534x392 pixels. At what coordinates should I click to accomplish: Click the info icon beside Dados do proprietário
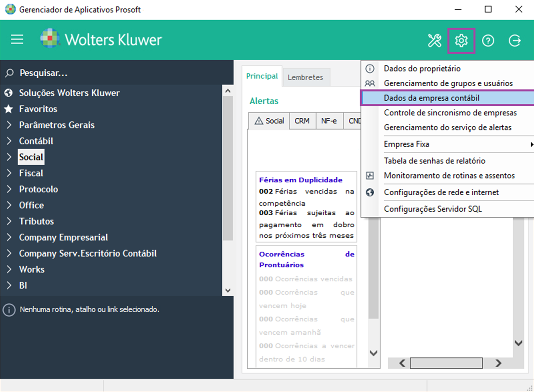(370, 68)
